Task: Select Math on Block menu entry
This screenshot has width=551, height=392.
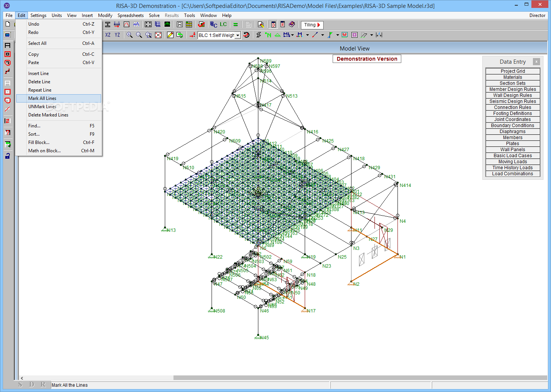Action: click(58, 151)
